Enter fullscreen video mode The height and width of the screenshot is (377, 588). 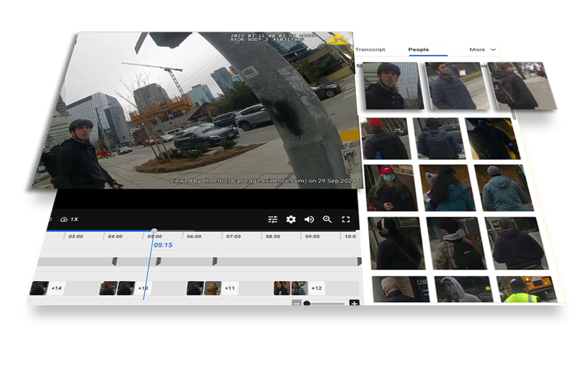pos(346,219)
